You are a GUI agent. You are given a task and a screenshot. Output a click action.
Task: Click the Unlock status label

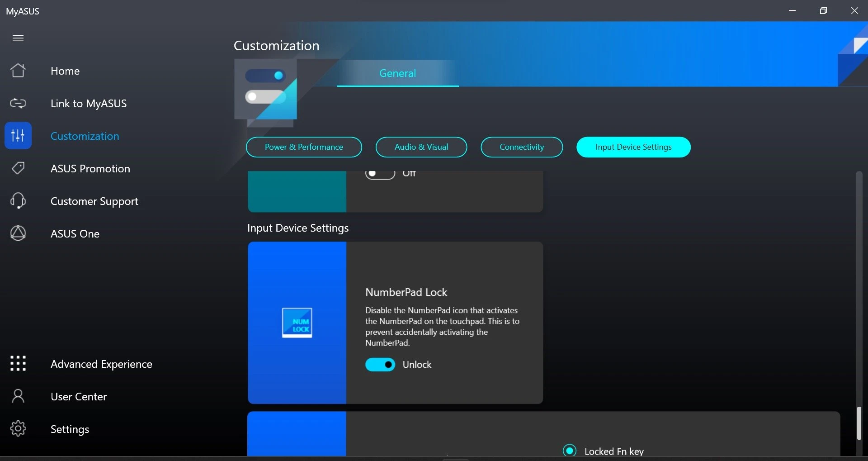point(417,365)
